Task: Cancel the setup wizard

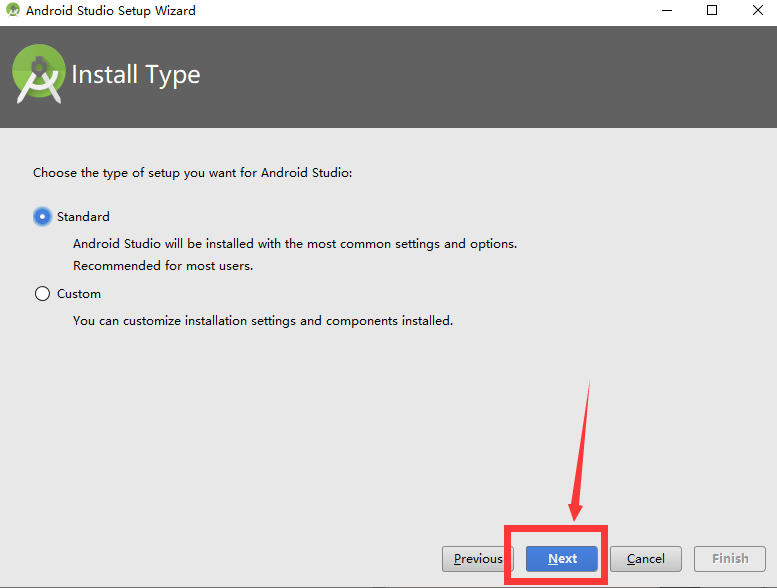Action: tap(646, 559)
